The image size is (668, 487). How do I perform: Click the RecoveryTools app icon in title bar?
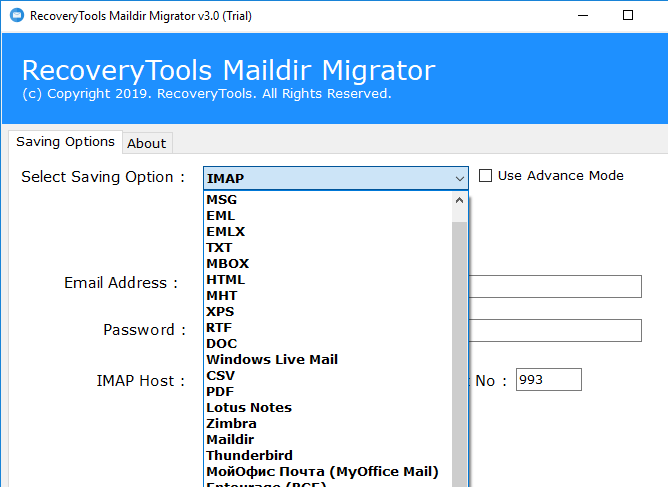[17, 15]
